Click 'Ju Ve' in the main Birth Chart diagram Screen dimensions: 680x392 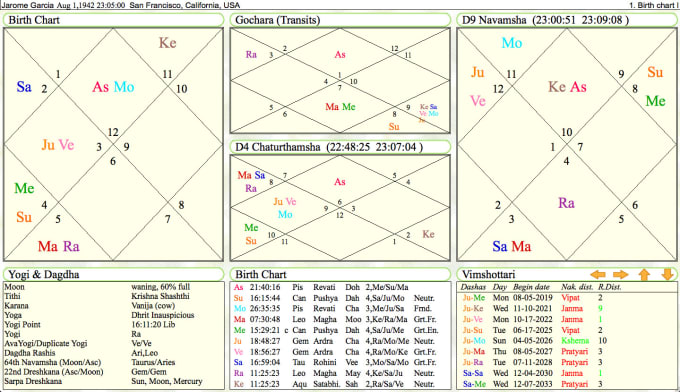coord(58,145)
